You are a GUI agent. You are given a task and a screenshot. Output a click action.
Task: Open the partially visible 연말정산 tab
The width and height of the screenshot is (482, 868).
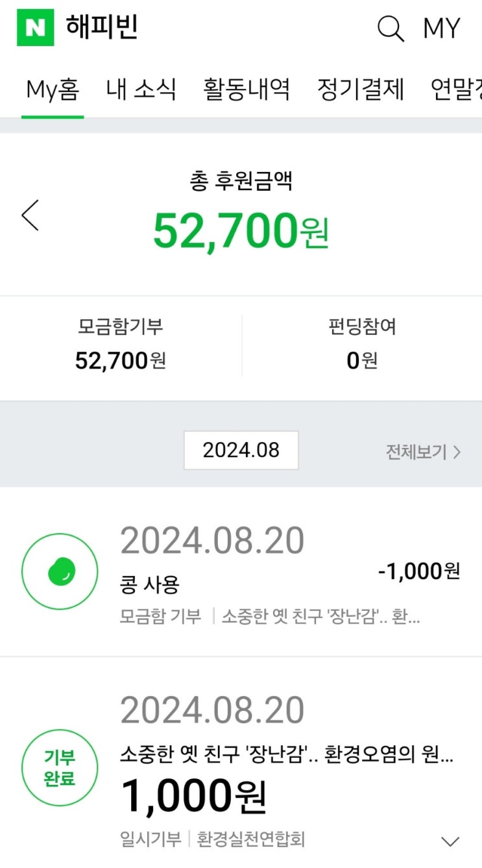click(x=457, y=90)
